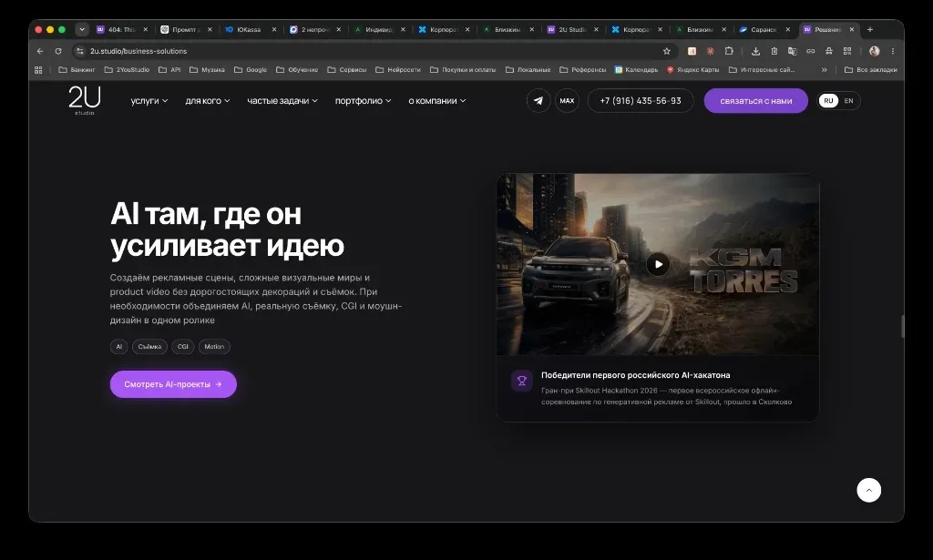Open the Telegram contact icon
The image size is (933, 560).
(538, 101)
